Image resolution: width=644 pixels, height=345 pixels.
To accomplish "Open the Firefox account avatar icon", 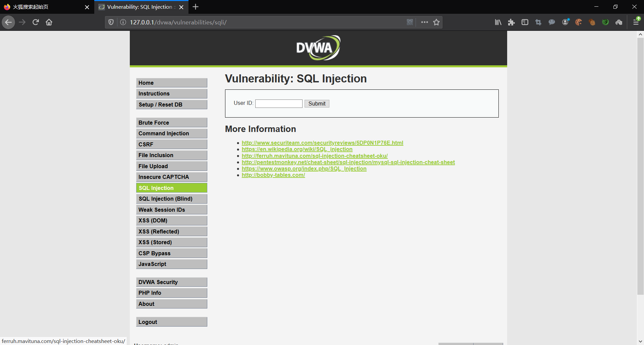I will [566, 22].
